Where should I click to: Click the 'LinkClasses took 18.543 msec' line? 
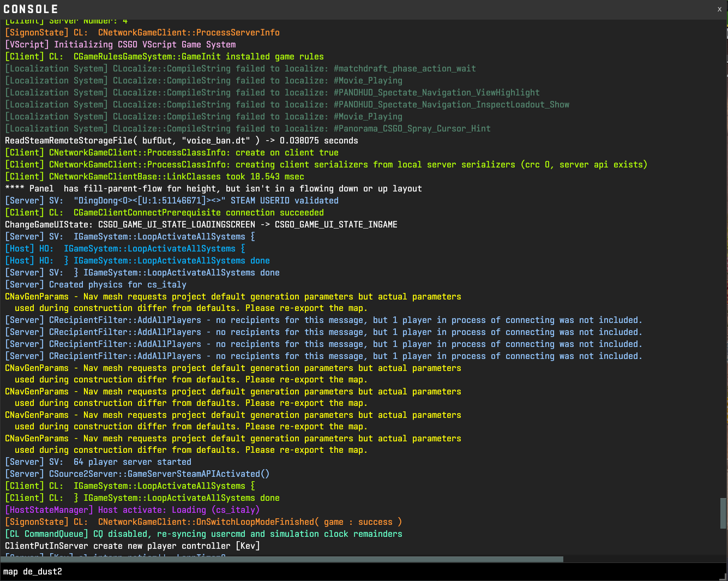click(154, 177)
